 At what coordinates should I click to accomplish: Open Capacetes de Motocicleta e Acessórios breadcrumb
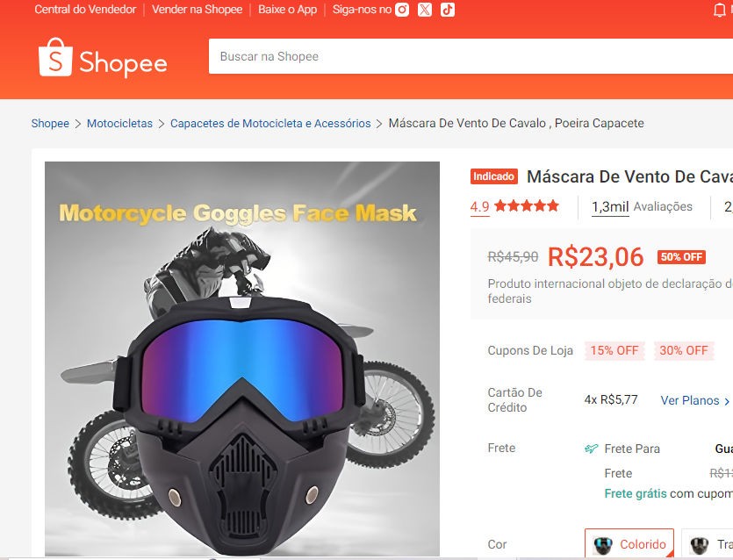pyautogui.click(x=270, y=124)
